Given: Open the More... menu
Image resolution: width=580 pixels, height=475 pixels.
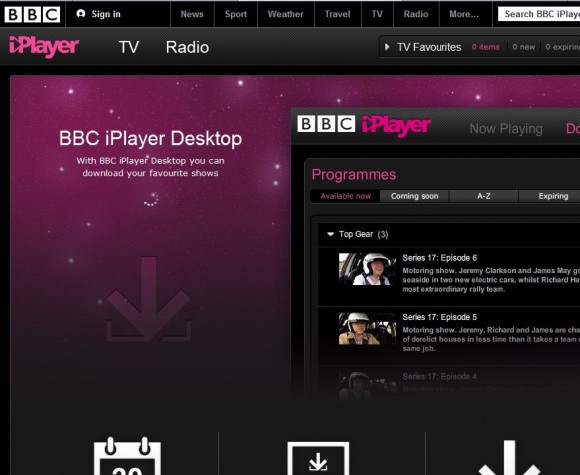Looking at the screenshot, I should (464, 14).
